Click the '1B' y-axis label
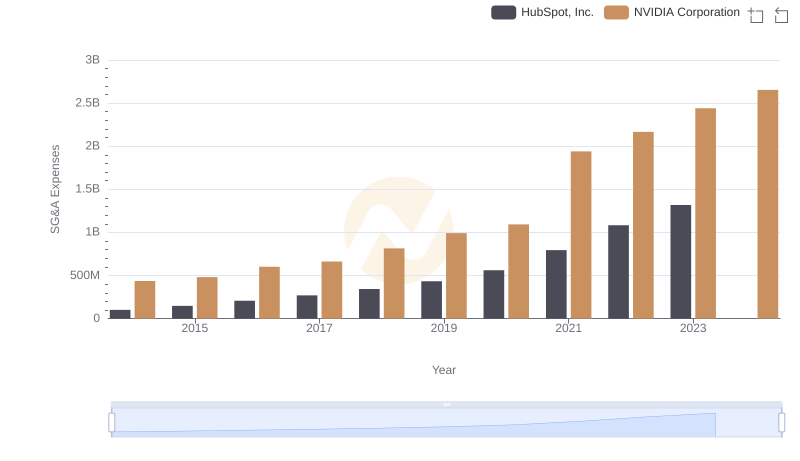 point(93,232)
